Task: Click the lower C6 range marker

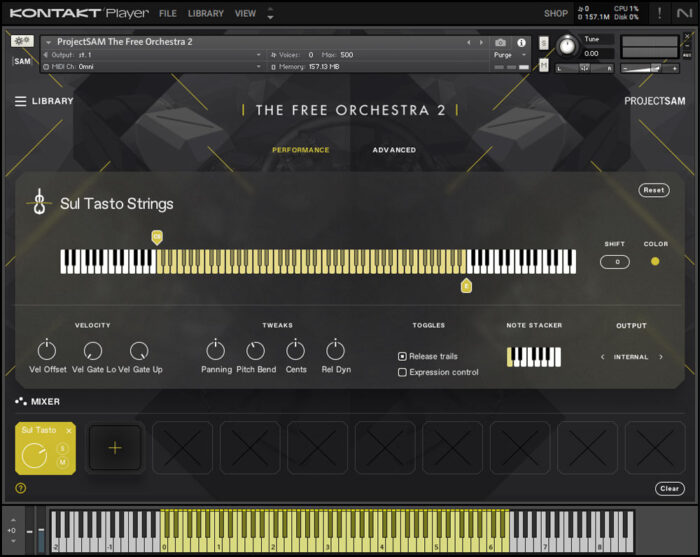Action: tap(157, 237)
